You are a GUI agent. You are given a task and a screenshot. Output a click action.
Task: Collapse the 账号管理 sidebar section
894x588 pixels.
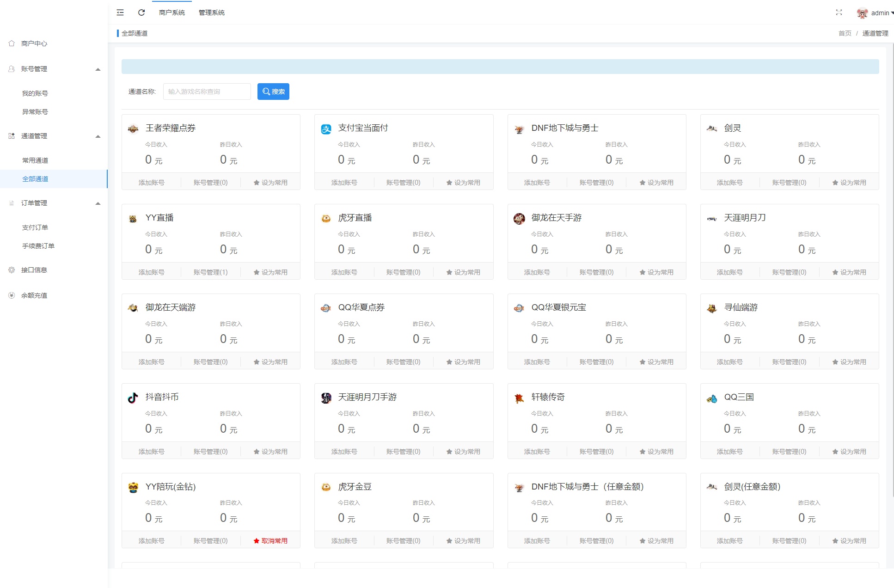click(x=98, y=69)
